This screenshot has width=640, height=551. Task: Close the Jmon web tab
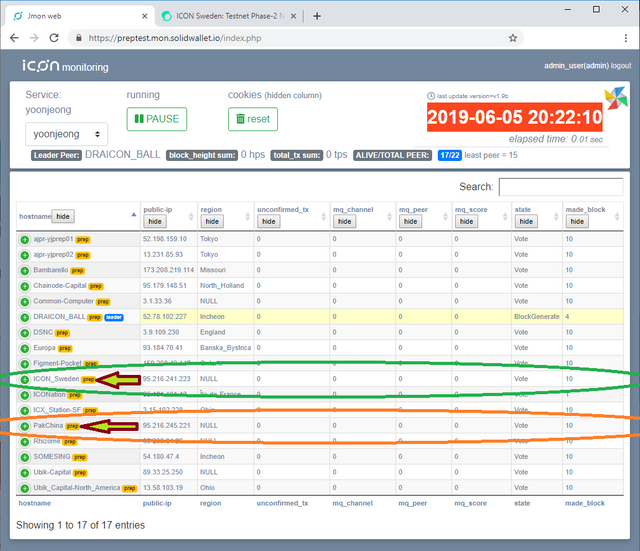144,16
